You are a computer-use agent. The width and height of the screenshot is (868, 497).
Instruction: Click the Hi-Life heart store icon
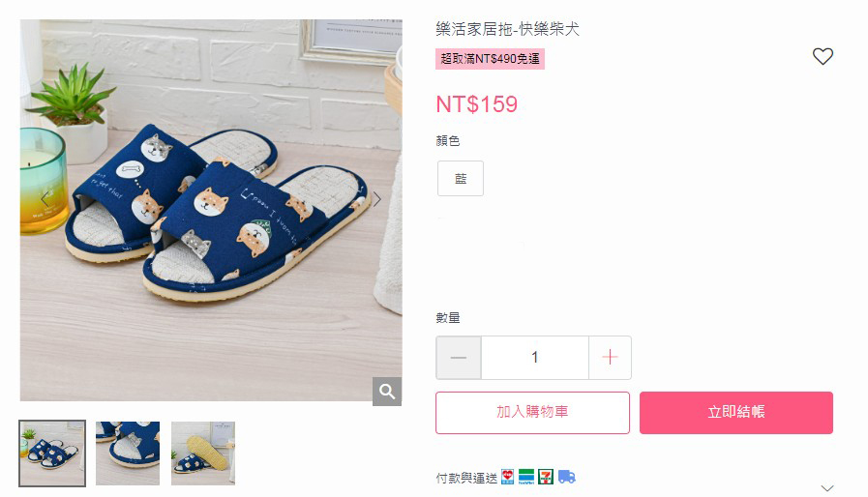click(508, 477)
